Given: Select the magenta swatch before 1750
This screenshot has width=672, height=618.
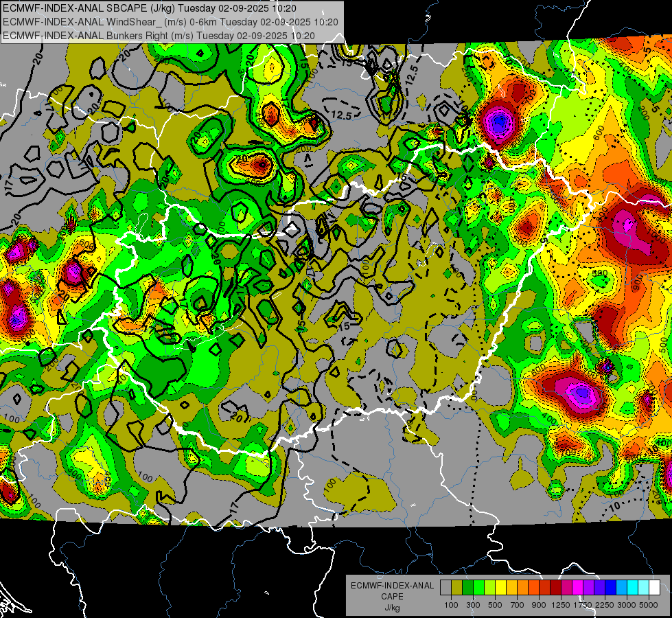Looking at the screenshot, I should [x=578, y=588].
